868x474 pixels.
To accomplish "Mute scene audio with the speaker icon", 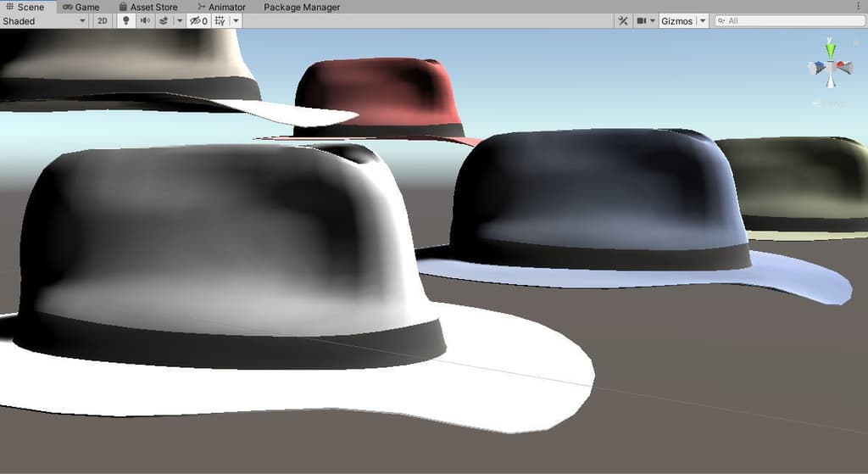I will [144, 21].
